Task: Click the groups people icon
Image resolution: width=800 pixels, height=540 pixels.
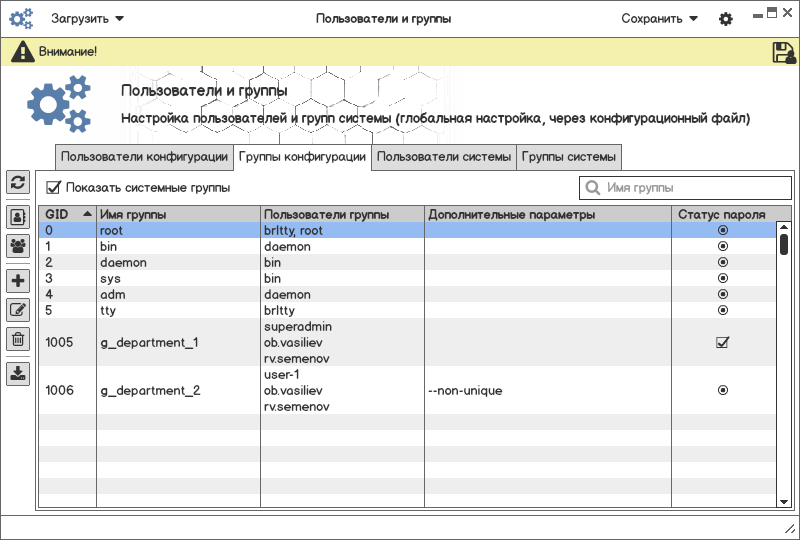Action: coord(18,245)
